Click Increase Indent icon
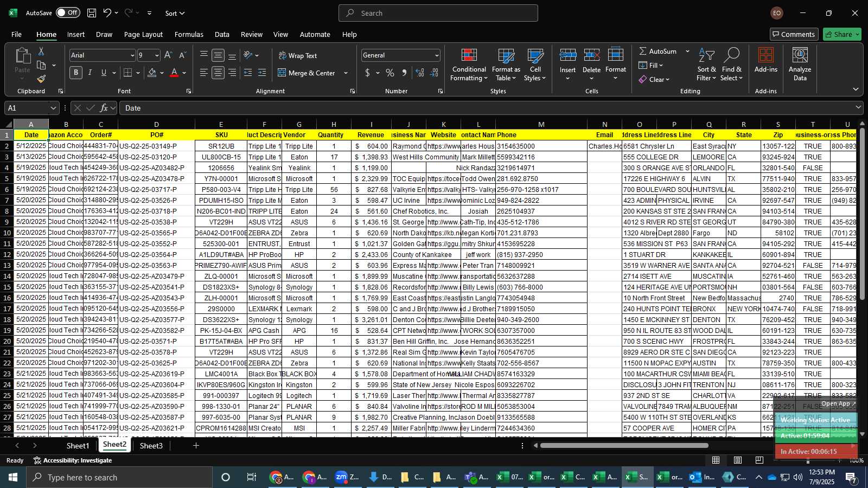The height and width of the screenshot is (488, 868). (x=262, y=73)
